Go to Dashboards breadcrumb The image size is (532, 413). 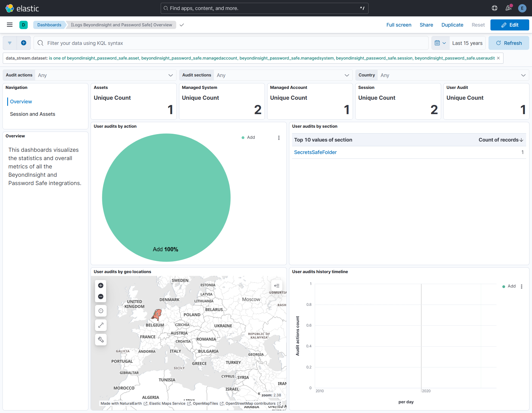[49, 25]
